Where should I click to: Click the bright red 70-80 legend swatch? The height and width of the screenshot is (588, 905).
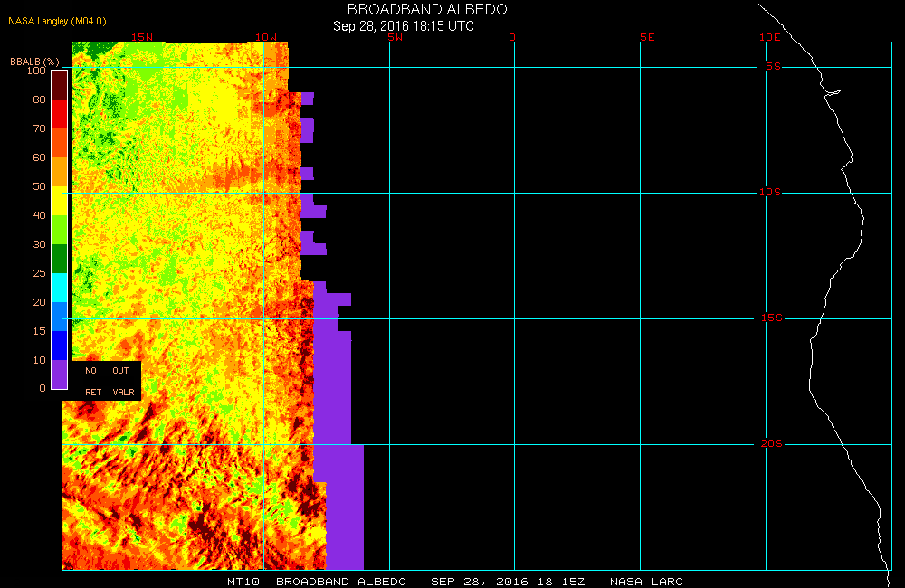click(x=60, y=114)
